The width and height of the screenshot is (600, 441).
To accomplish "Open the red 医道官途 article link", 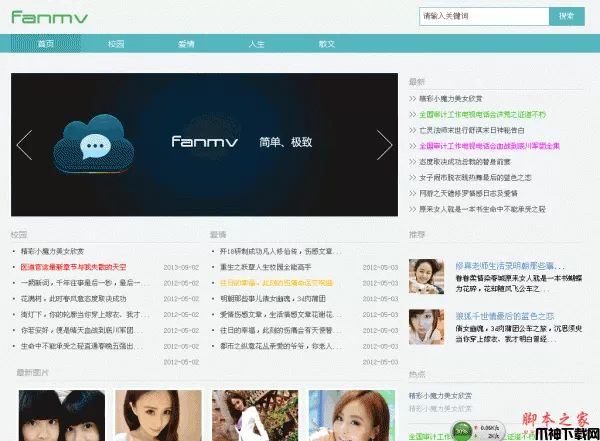I will [x=73, y=267].
